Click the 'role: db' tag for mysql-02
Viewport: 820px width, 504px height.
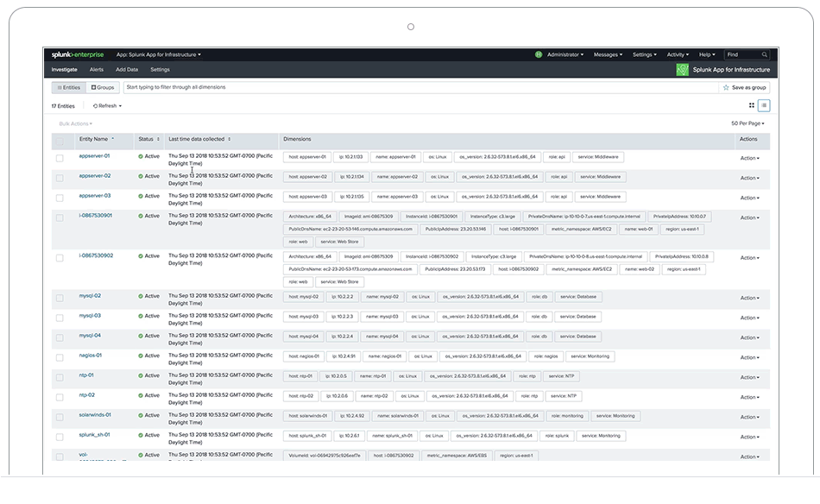point(539,296)
